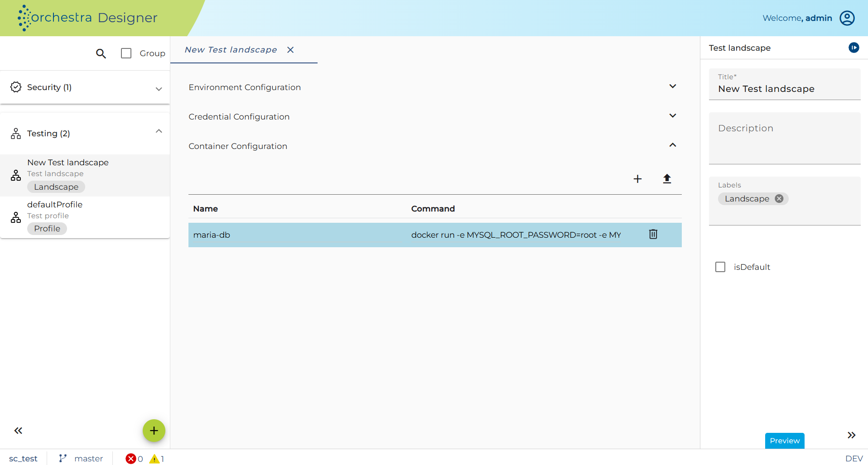Close the New Test landscape tab
868x465 pixels.
(x=290, y=50)
